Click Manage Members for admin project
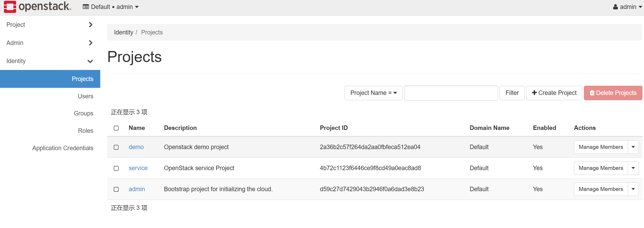644x228 pixels. pyautogui.click(x=601, y=189)
